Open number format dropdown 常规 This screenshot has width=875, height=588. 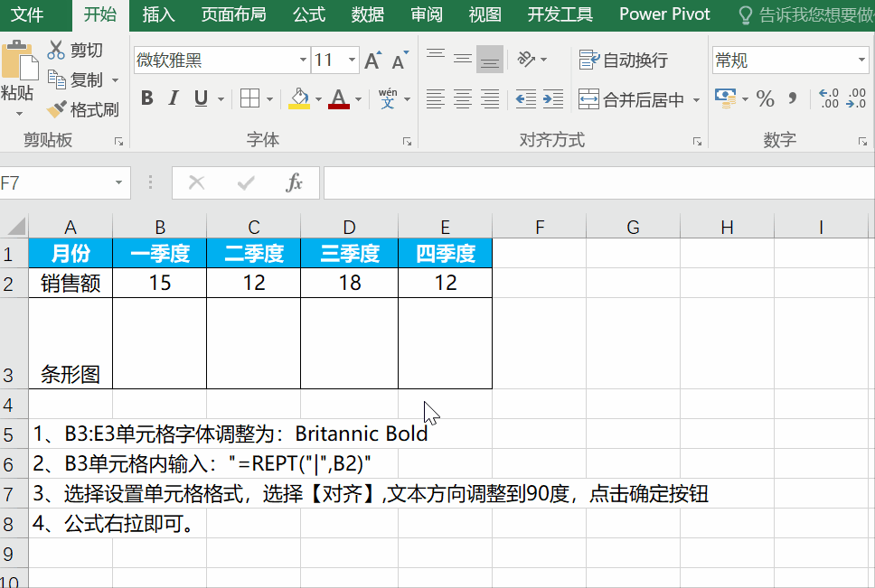point(861,60)
